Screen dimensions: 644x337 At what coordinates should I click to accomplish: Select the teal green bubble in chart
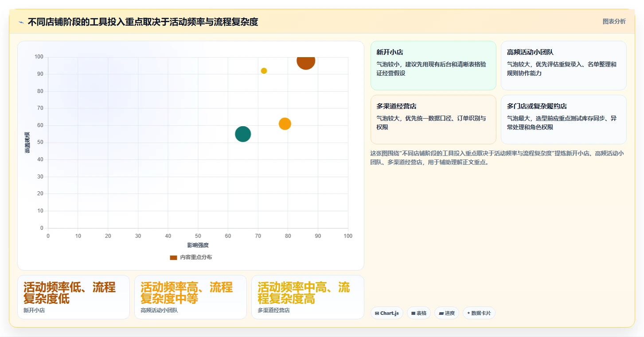coord(243,134)
